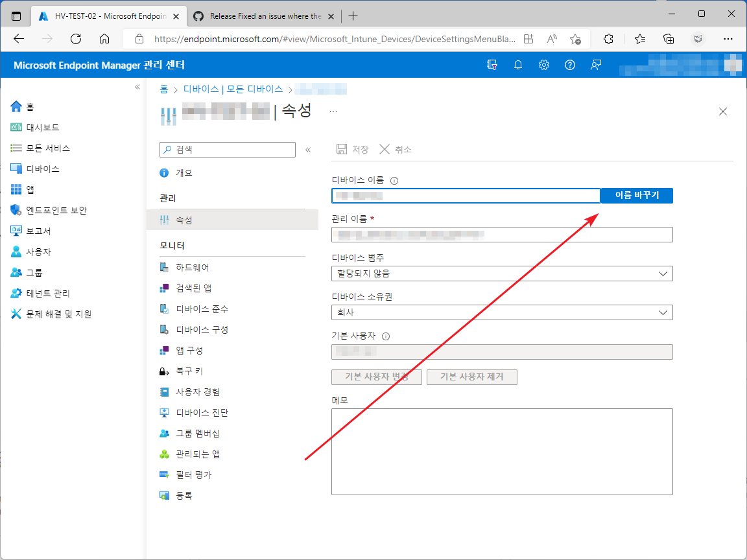Open Apps (앱) in left sidebar

(x=23, y=189)
